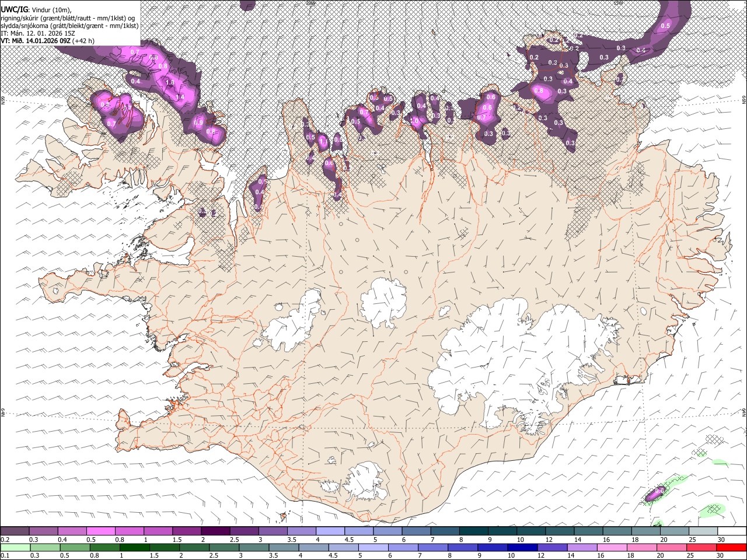The height and width of the screenshot is (560, 747).
Task: Click the violet 12–14 lower legend swatch
Action: pos(553,547)
